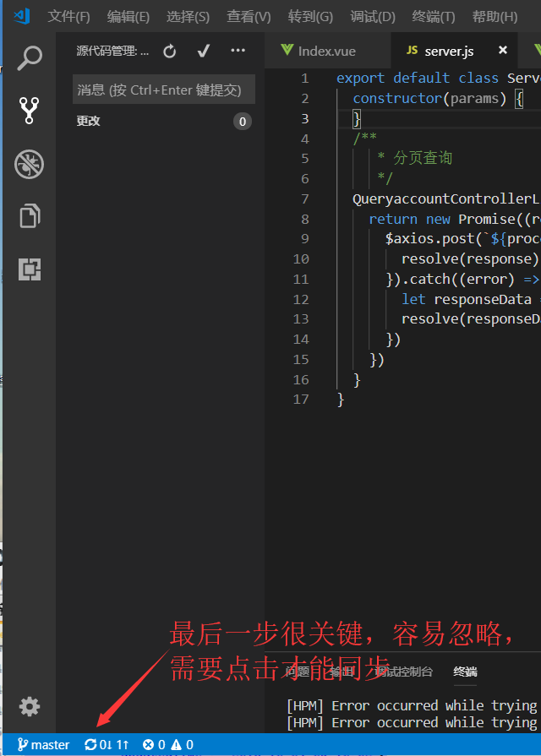Open the 调试(D) menu
The image size is (541, 756).
pos(373,17)
